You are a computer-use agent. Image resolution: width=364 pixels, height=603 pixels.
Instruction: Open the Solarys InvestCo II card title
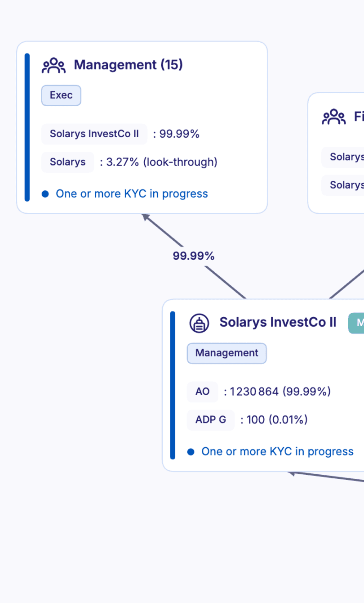coord(278,322)
